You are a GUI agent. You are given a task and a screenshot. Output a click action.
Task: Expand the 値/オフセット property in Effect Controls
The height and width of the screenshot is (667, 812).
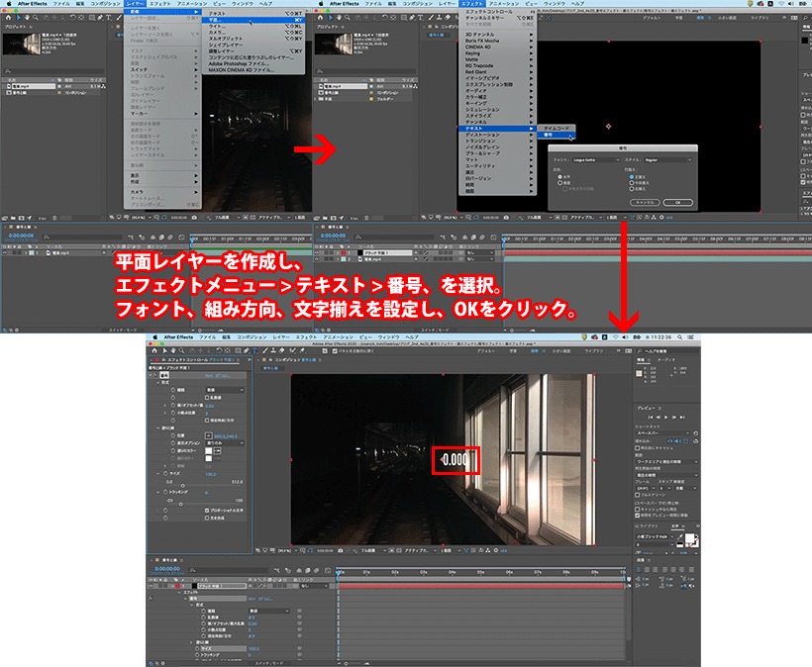(x=165, y=405)
